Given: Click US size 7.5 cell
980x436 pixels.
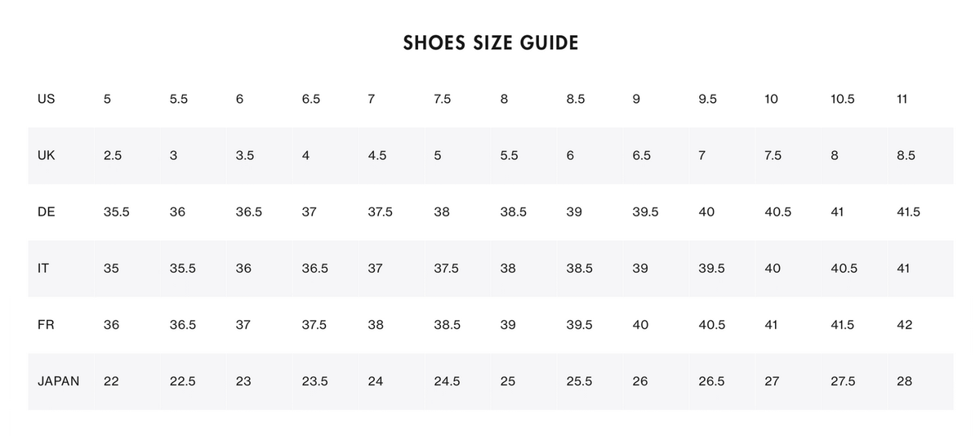Looking at the screenshot, I should 442,99.
